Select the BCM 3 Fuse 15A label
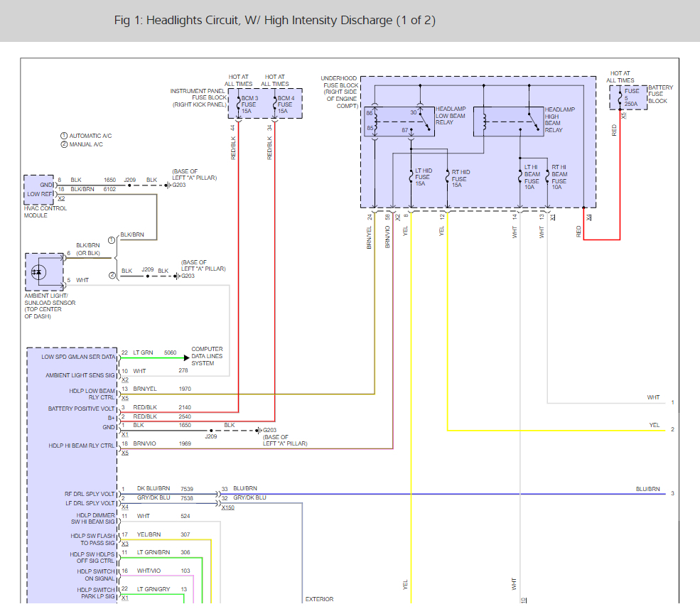Viewport: 700px width, 614px height. [249, 104]
